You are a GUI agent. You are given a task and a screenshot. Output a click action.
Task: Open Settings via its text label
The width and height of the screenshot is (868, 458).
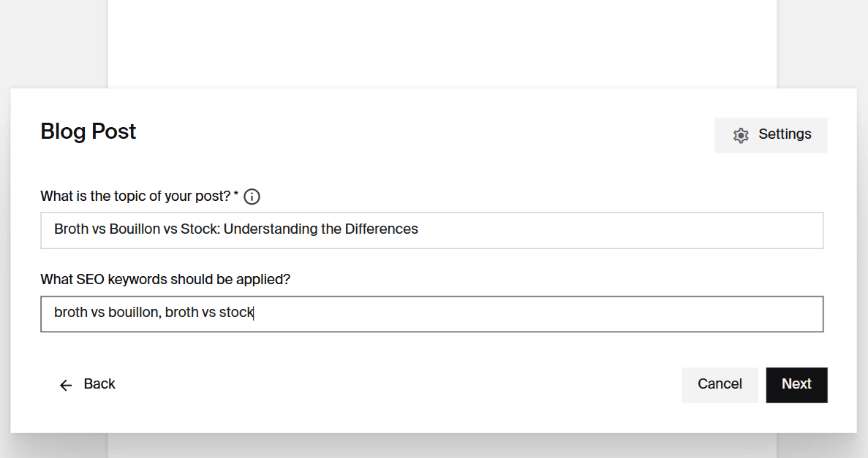point(785,134)
